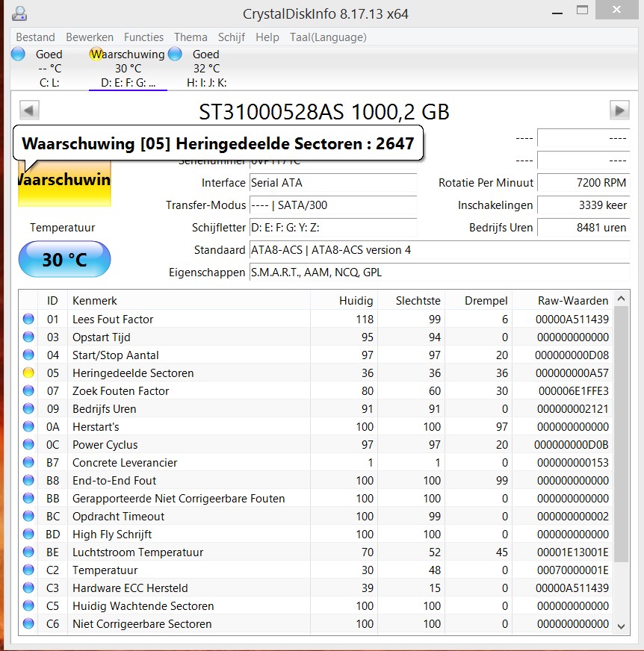The image size is (644, 651).
Task: Click the Drempel column header
Action: point(479,301)
